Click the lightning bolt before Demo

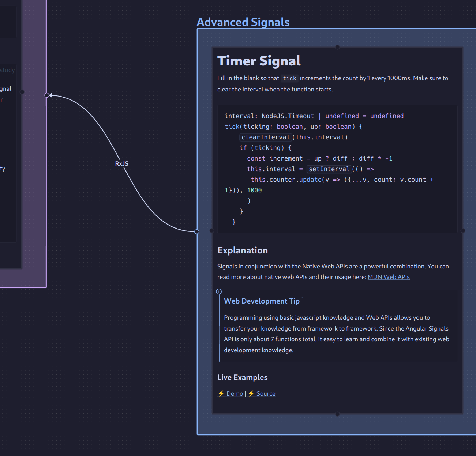coord(221,393)
